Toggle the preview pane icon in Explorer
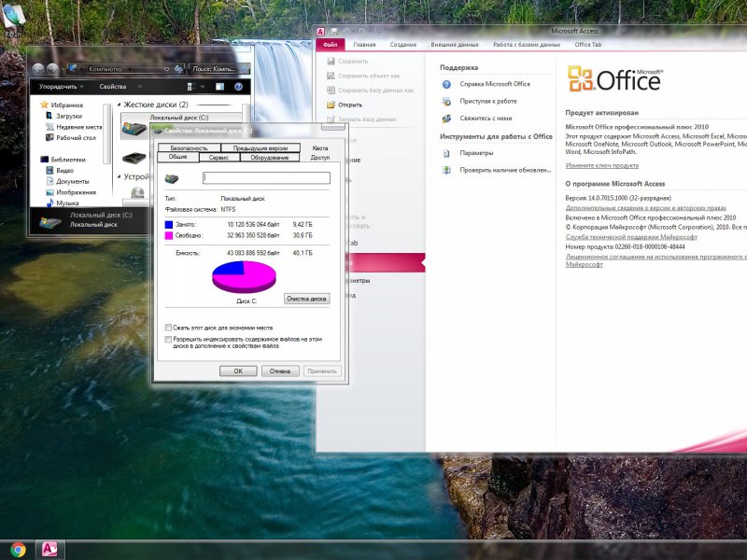The width and height of the screenshot is (747, 560). [219, 87]
